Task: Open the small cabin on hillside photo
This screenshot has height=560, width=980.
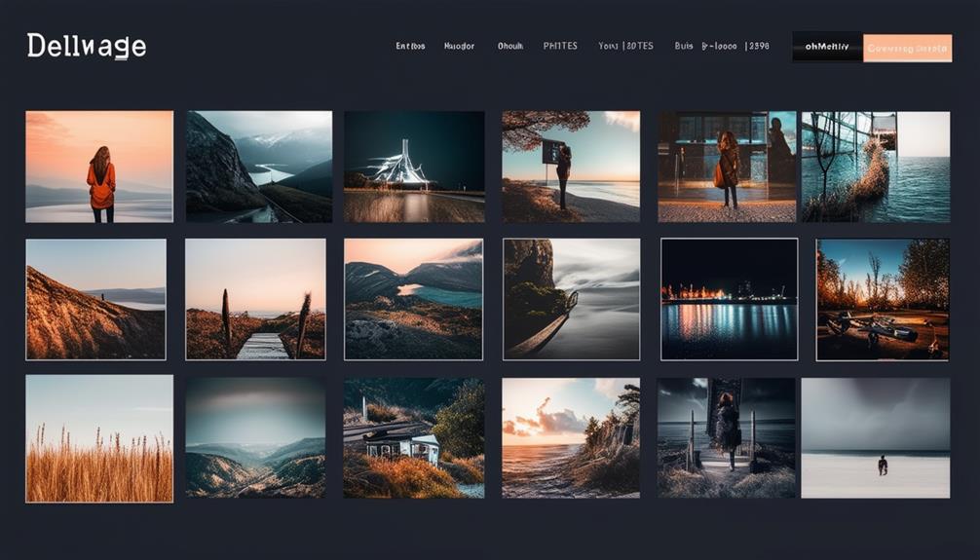Action: (414, 438)
